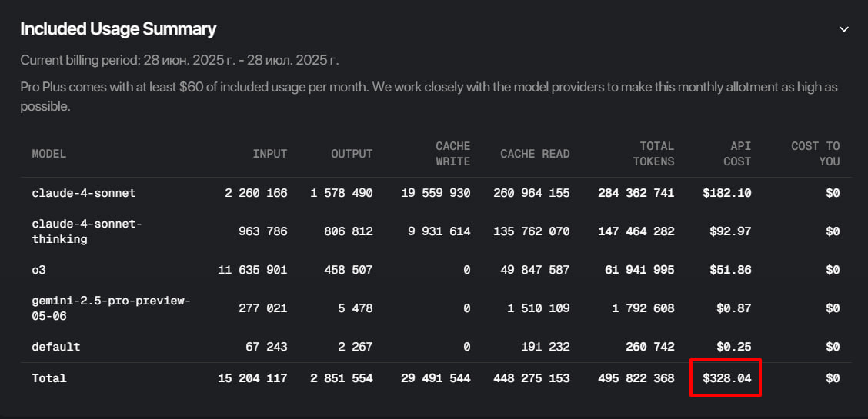Click the $182.10 API cost for claude-4-sonnet

[726, 193]
